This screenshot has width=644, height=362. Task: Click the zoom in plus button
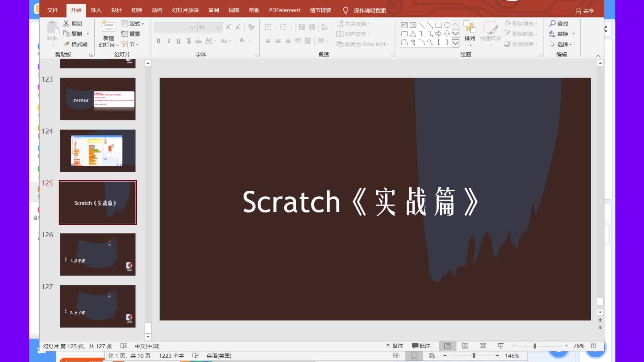click(566, 346)
